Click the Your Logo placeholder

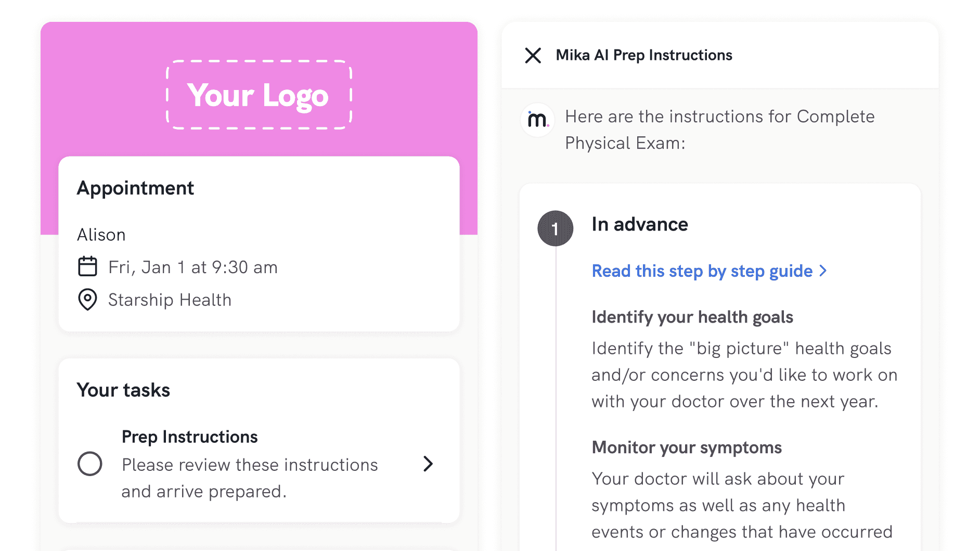(x=259, y=95)
